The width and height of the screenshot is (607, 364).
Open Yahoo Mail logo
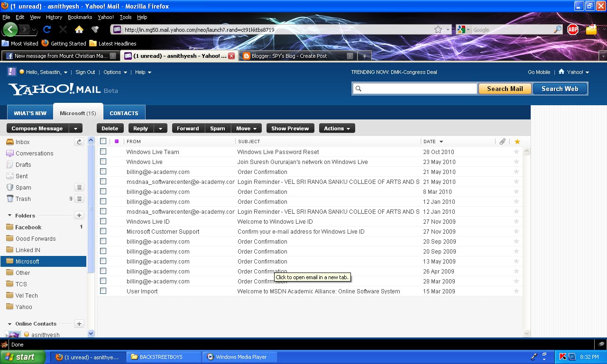tap(63, 89)
